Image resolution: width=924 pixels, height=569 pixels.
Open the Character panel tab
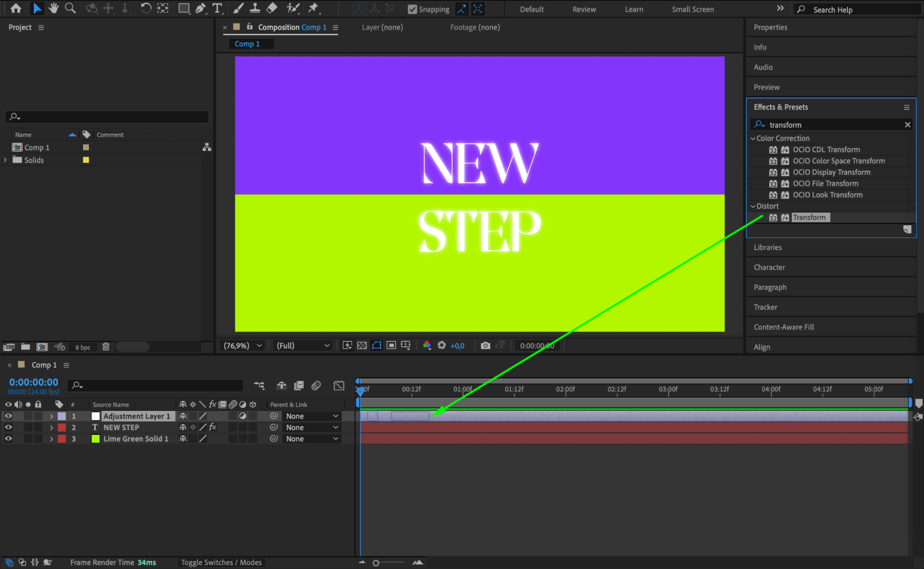point(769,267)
